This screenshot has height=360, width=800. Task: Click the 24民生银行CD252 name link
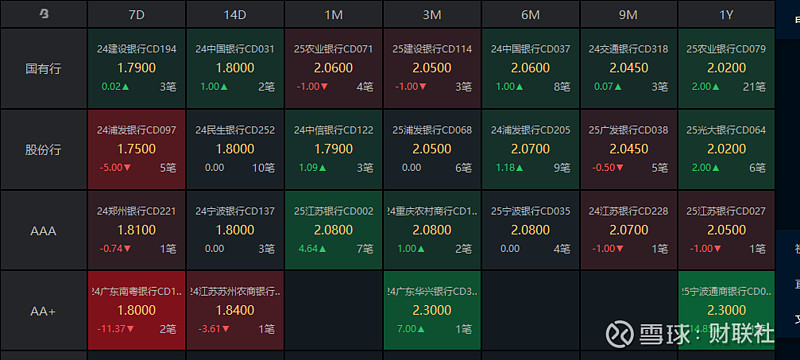coord(235,131)
